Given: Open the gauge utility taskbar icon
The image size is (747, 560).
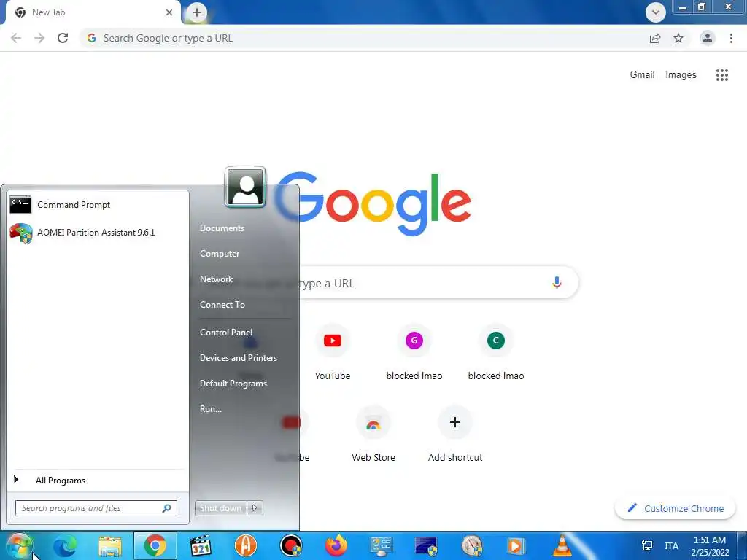Looking at the screenshot, I should point(472,546).
